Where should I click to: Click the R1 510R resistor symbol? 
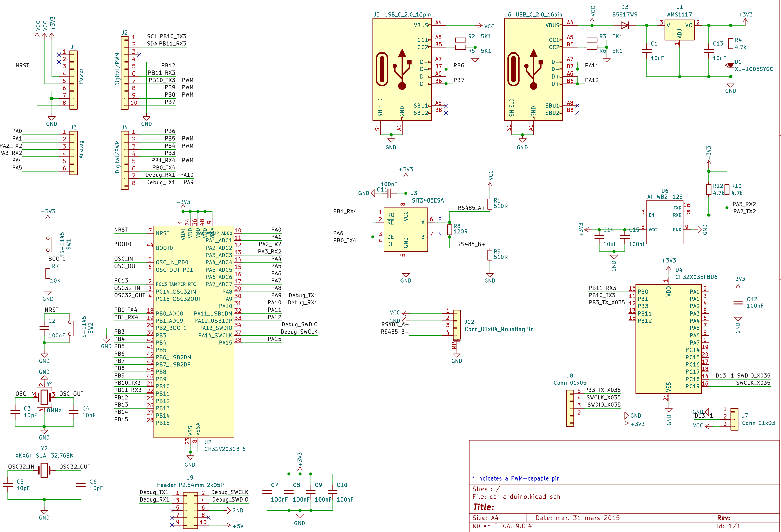click(x=490, y=204)
